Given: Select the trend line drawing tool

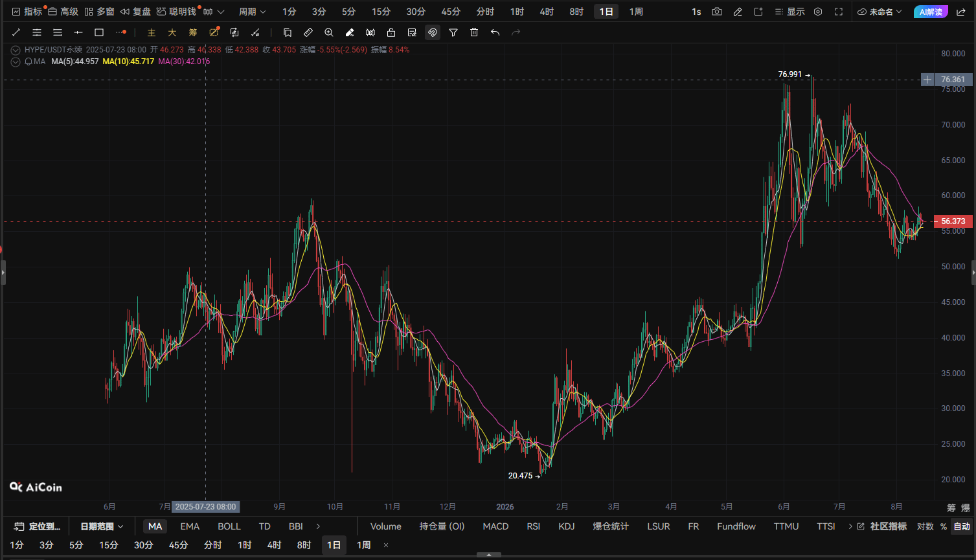Looking at the screenshot, I should (x=16, y=32).
